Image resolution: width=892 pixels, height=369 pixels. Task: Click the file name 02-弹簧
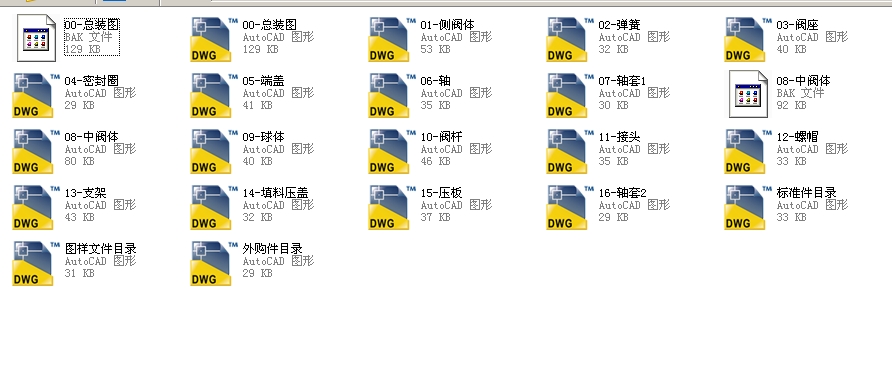pos(619,25)
